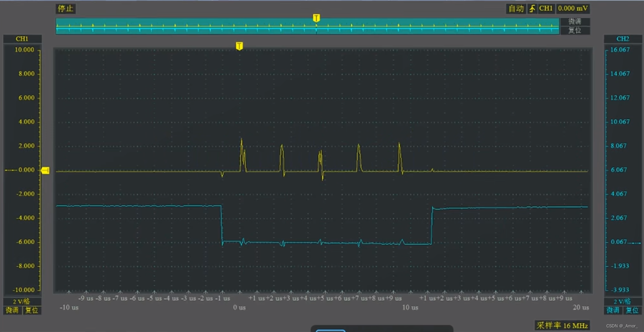The image size is (644, 332).
Task: Click the 20 us time axis label
Action: point(581,307)
